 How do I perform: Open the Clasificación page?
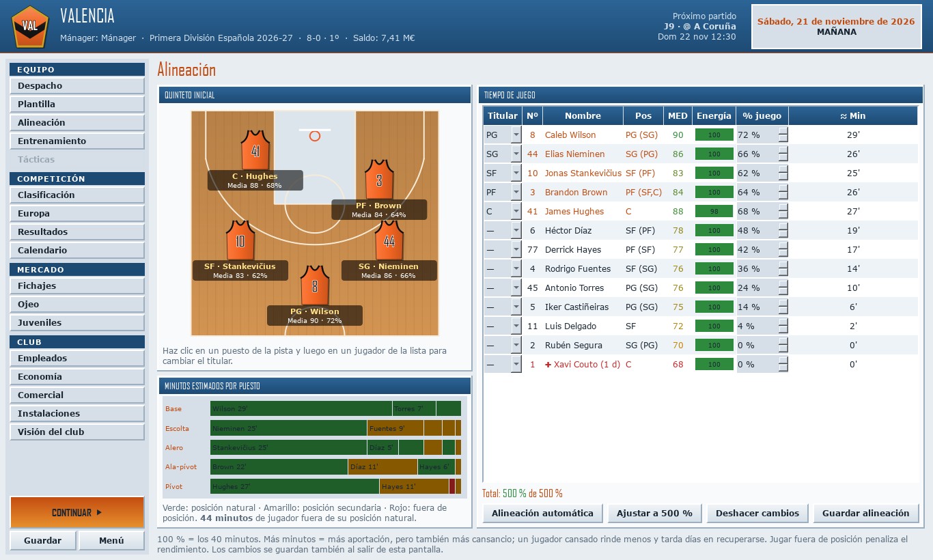[77, 195]
